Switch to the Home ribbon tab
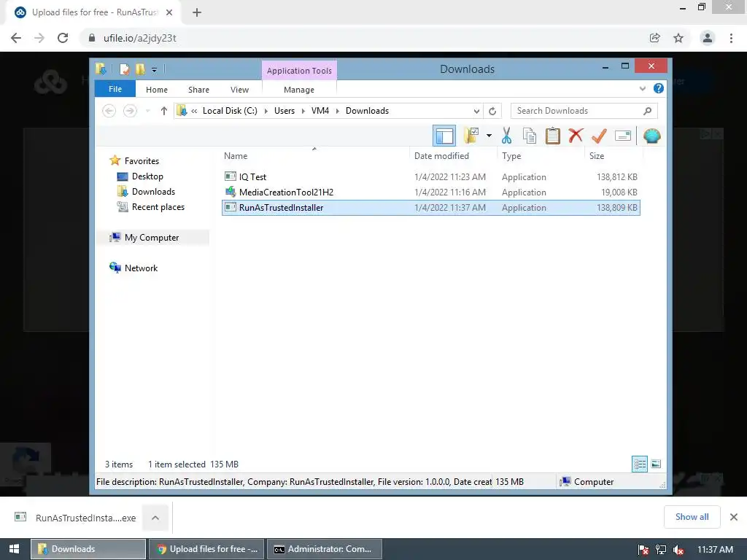Screen dimensions: 747x560 (x=157, y=90)
